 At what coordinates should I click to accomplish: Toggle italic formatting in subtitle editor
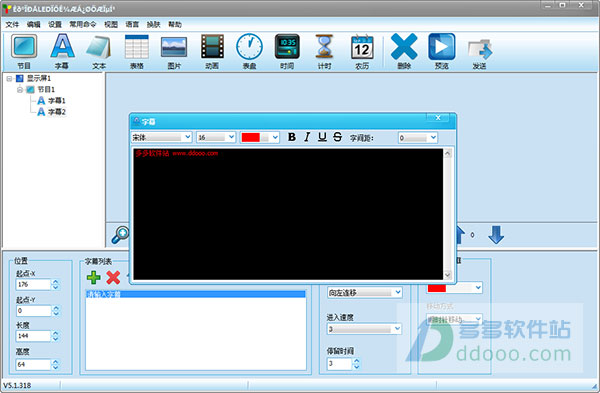pos(307,137)
